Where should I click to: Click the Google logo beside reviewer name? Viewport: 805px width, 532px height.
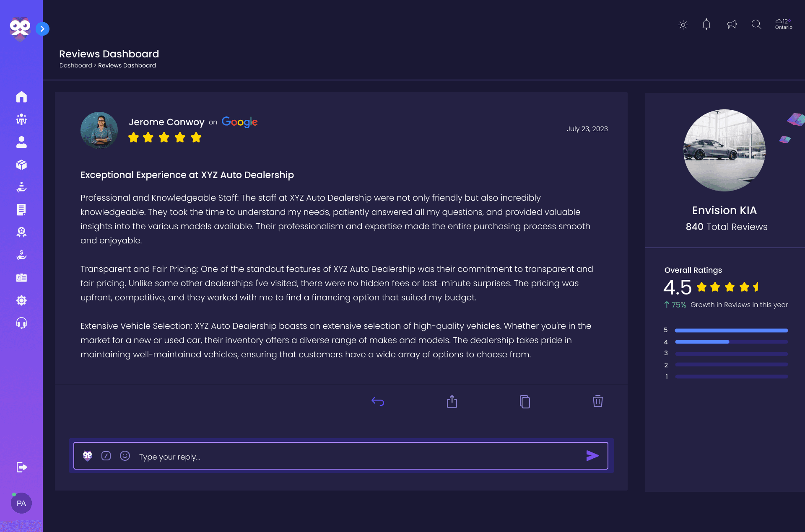[x=239, y=122]
